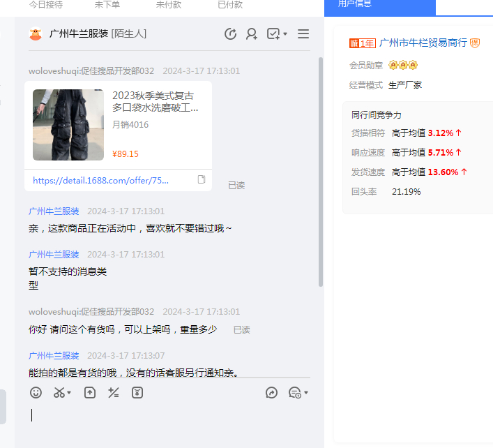Image resolution: width=493 pixels, height=448 pixels.
Task: Add contact via the person-plus icon
Action: (252, 33)
